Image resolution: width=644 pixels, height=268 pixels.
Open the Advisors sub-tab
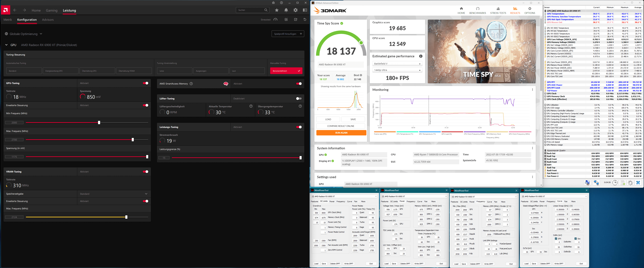coord(48,19)
